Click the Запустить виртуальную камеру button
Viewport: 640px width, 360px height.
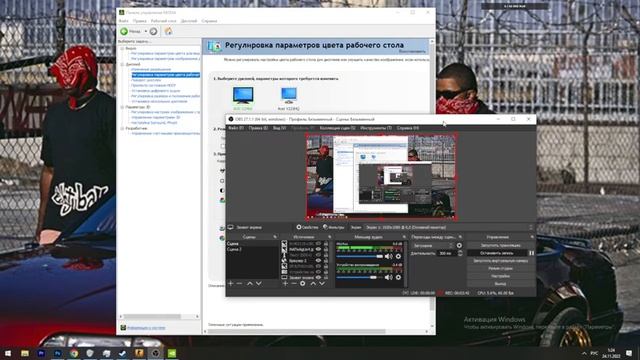click(500, 261)
